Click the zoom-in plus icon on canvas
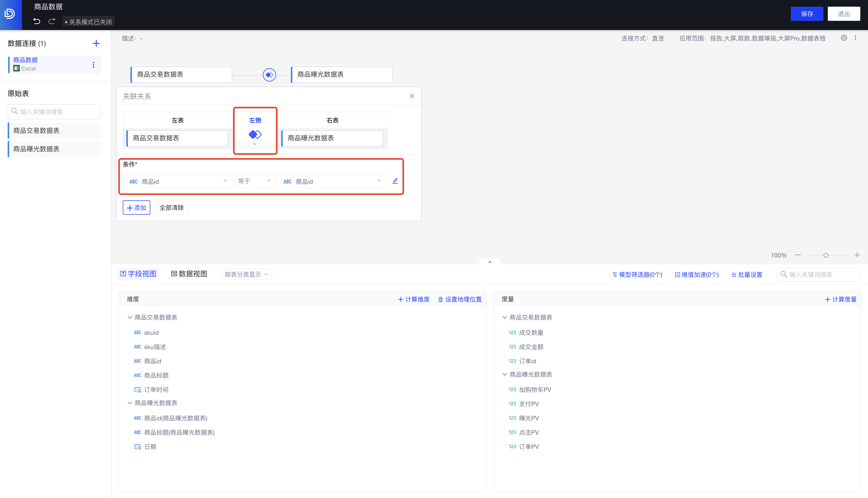Image resolution: width=868 pixels, height=498 pixels. [x=857, y=255]
